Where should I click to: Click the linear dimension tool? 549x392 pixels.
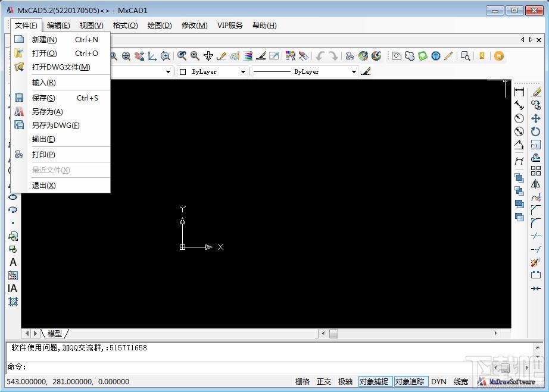click(x=519, y=92)
